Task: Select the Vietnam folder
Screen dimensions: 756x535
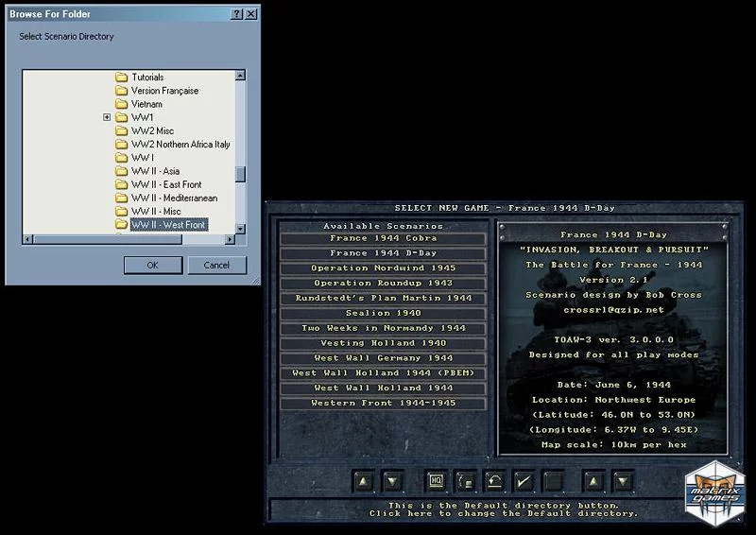Action: coord(146,104)
